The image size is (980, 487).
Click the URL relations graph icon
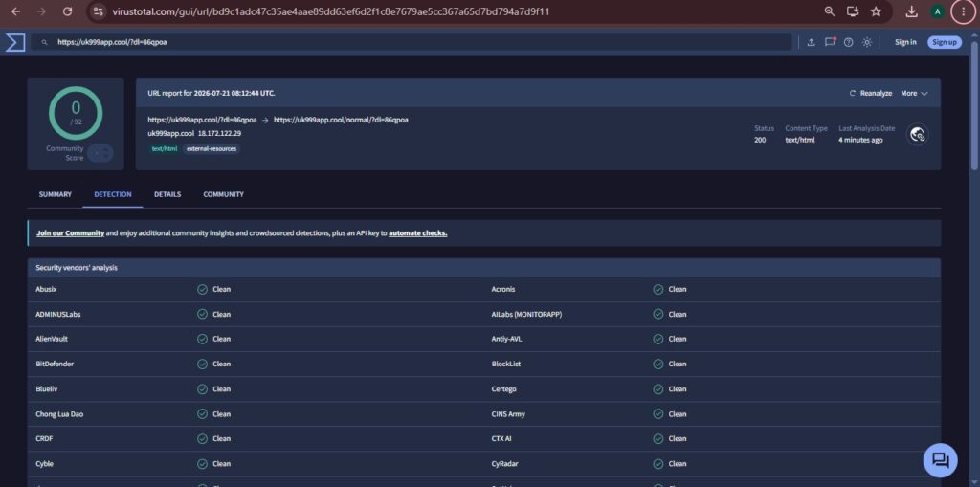918,134
